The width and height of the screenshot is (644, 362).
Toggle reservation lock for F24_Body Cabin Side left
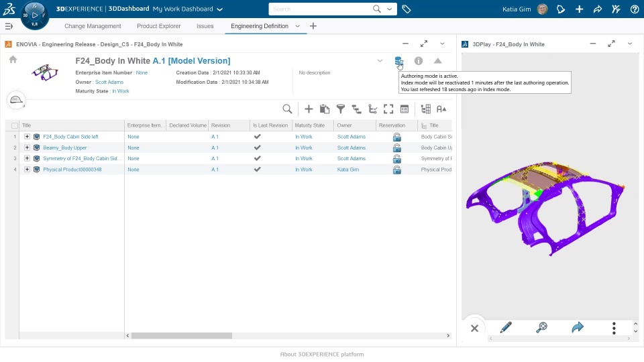click(x=396, y=137)
